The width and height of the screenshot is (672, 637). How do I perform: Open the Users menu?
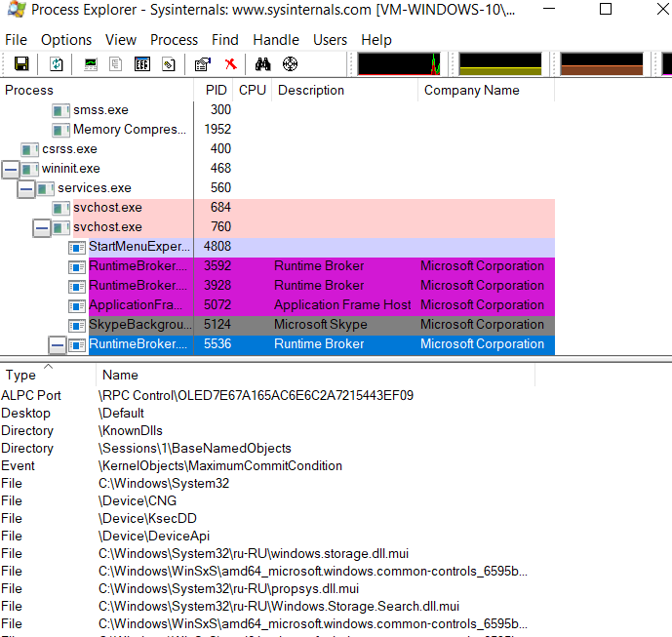point(330,40)
